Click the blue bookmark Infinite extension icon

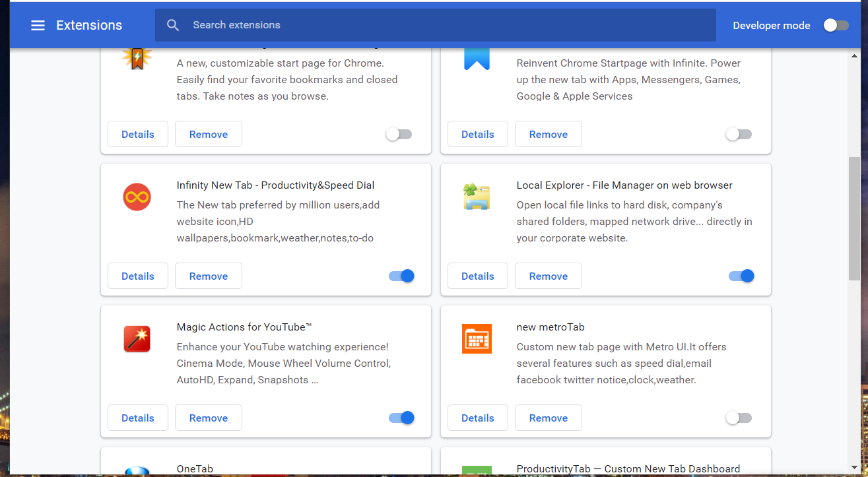tap(477, 59)
